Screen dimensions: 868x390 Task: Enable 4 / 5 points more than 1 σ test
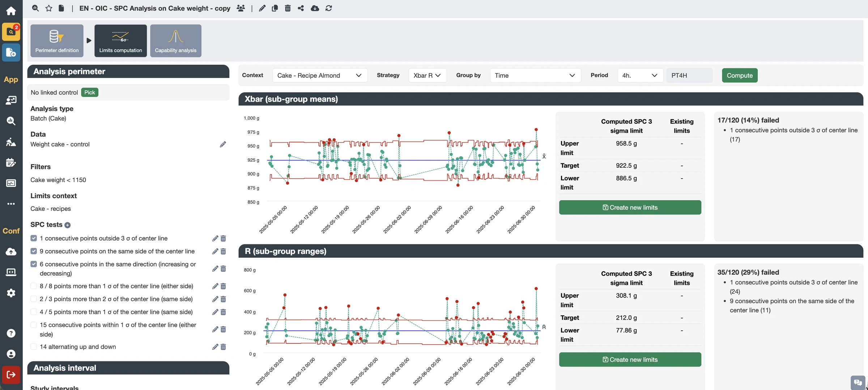click(x=34, y=312)
